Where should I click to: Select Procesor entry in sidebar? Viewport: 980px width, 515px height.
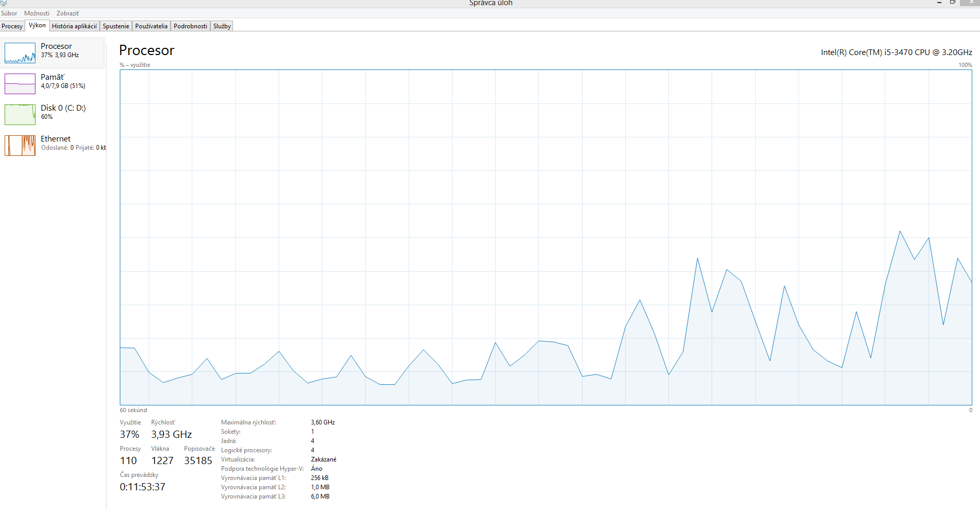point(52,53)
